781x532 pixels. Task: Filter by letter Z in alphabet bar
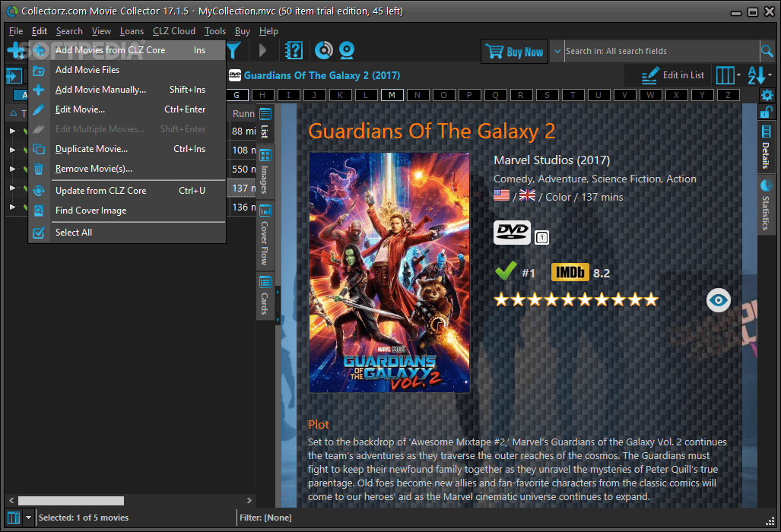coord(728,95)
